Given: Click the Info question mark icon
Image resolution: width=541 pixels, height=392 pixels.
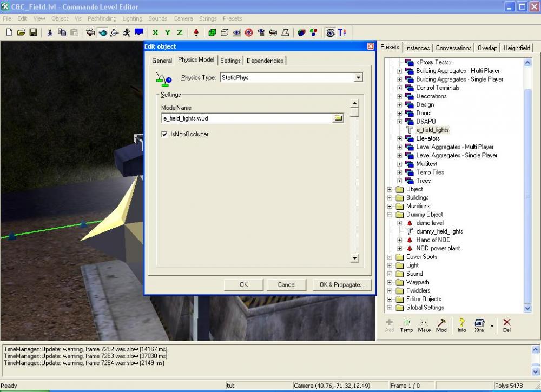Looking at the screenshot, I should coord(461,324).
